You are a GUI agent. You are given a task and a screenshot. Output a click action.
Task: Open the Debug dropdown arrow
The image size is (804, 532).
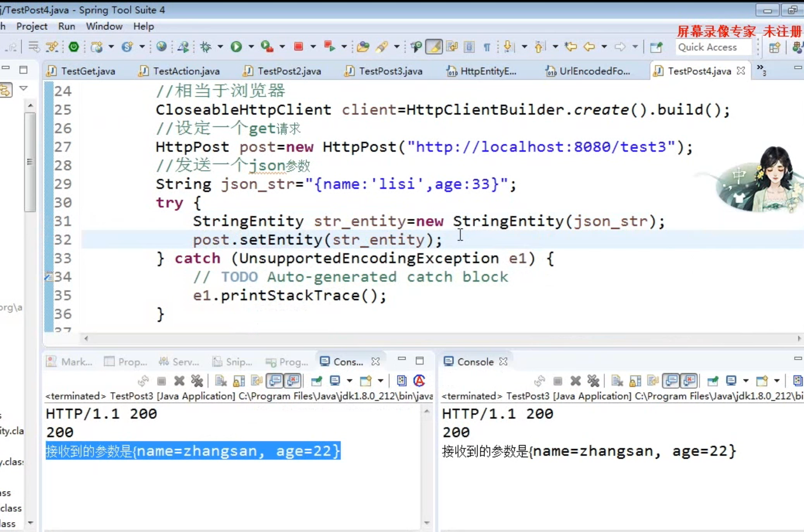(x=220, y=47)
